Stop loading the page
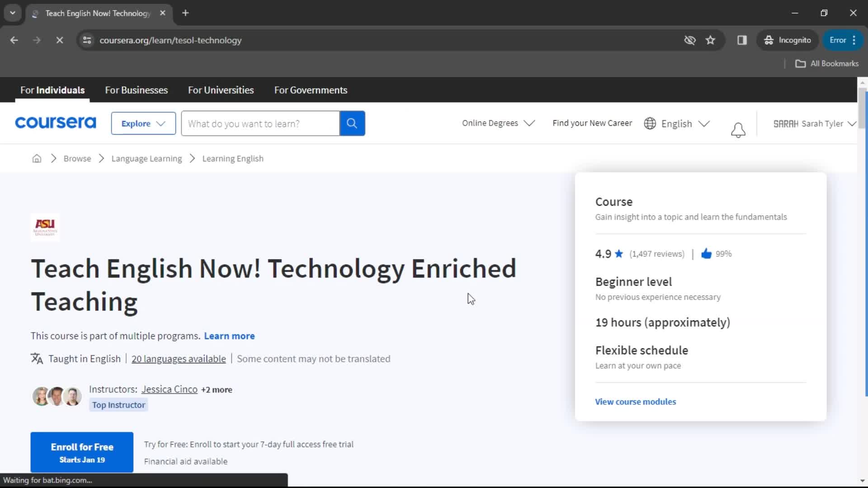The width and height of the screenshot is (868, 488). [59, 40]
